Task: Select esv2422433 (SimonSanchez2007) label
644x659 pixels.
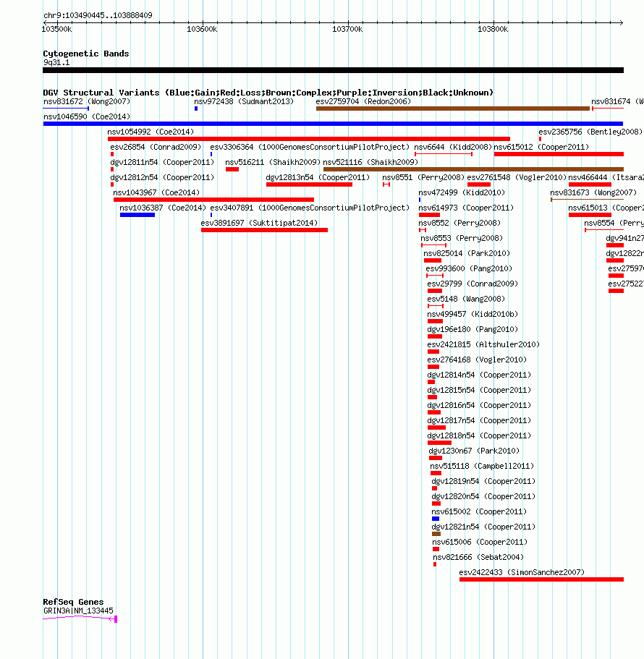Action: [522, 572]
